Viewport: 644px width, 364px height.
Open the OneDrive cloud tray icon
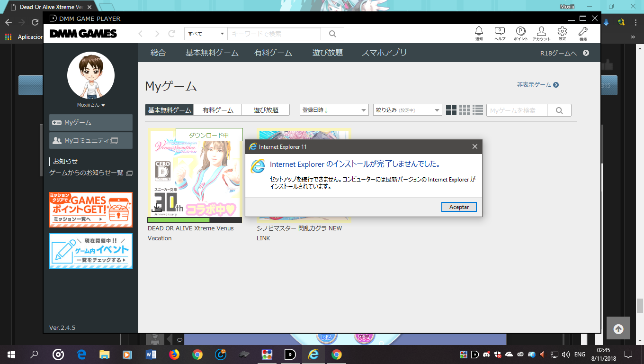point(509,354)
